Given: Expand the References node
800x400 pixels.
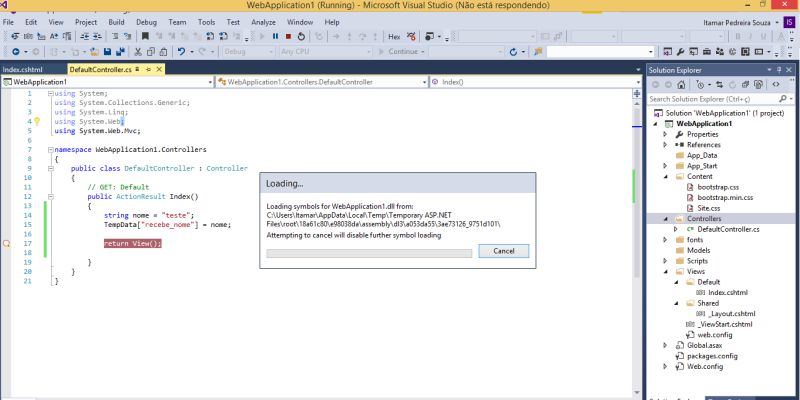Looking at the screenshot, I should [x=665, y=145].
